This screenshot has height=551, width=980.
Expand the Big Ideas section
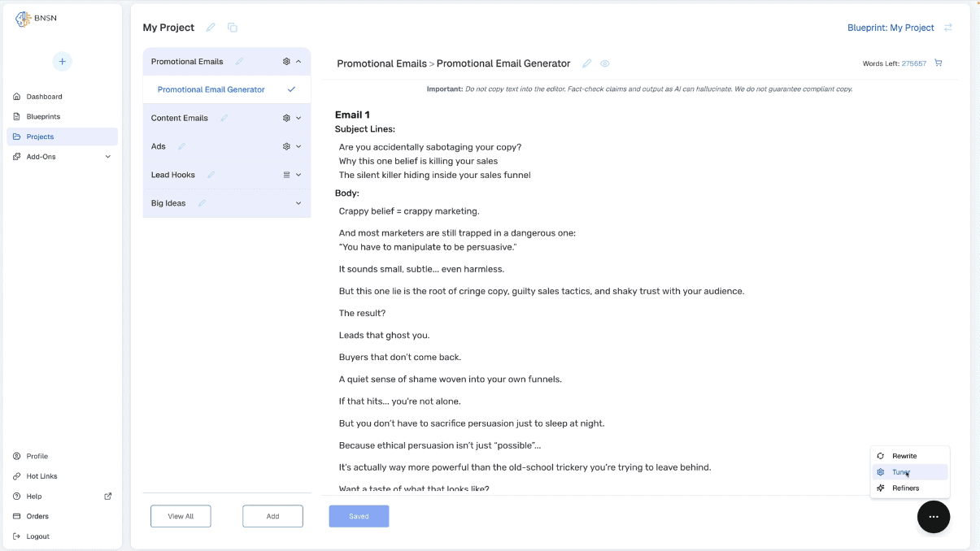click(298, 203)
